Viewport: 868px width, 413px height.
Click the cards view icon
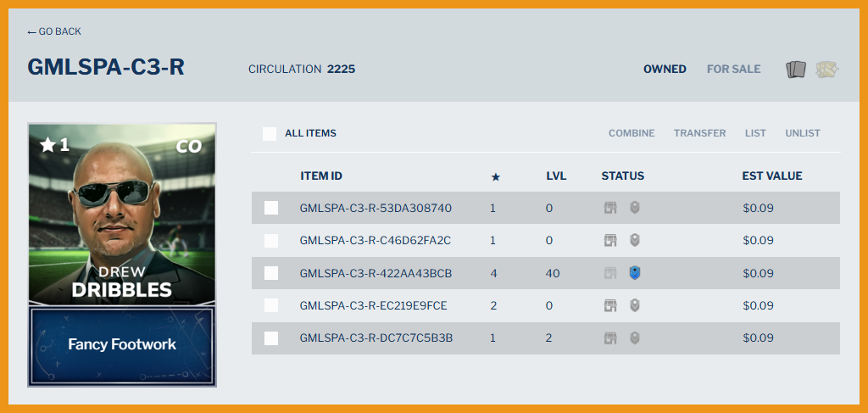coord(795,70)
